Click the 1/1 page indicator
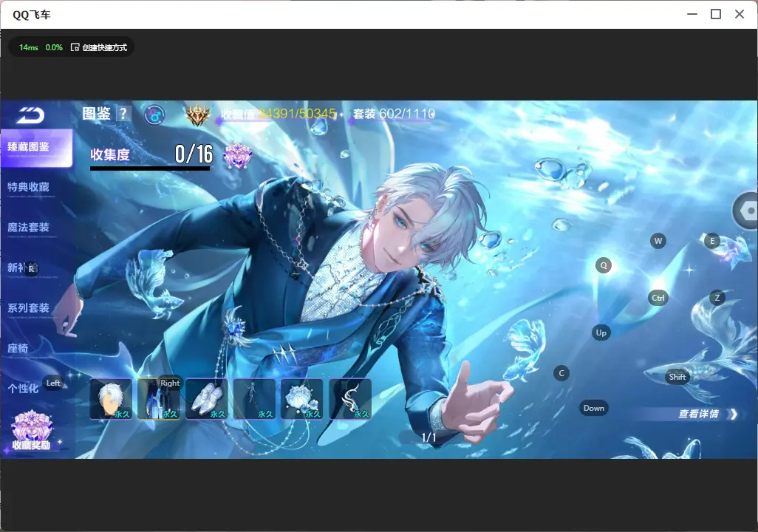This screenshot has height=532, width=758. tap(428, 437)
